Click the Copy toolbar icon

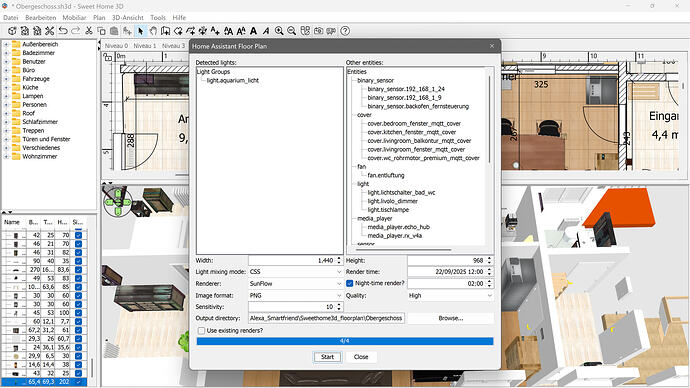(x=101, y=31)
